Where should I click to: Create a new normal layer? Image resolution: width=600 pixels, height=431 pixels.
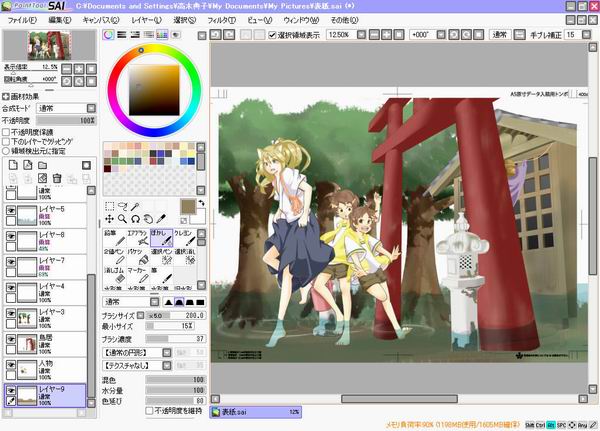(13, 165)
